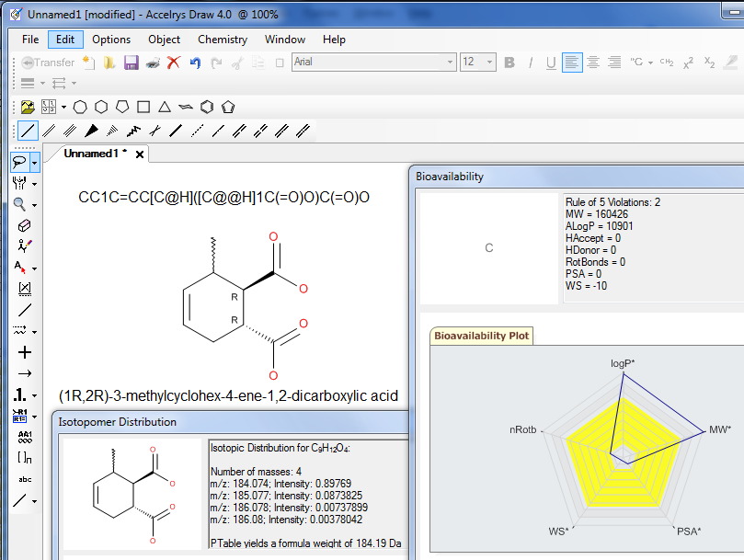Click the Save floppy disk icon
This screenshot has width=744, height=560.
pos(131,63)
